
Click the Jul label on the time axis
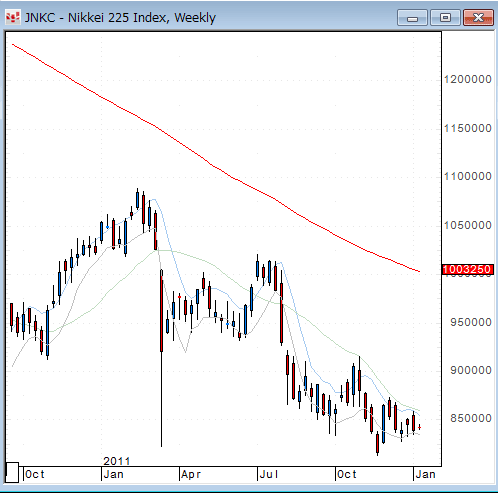[x=269, y=474]
